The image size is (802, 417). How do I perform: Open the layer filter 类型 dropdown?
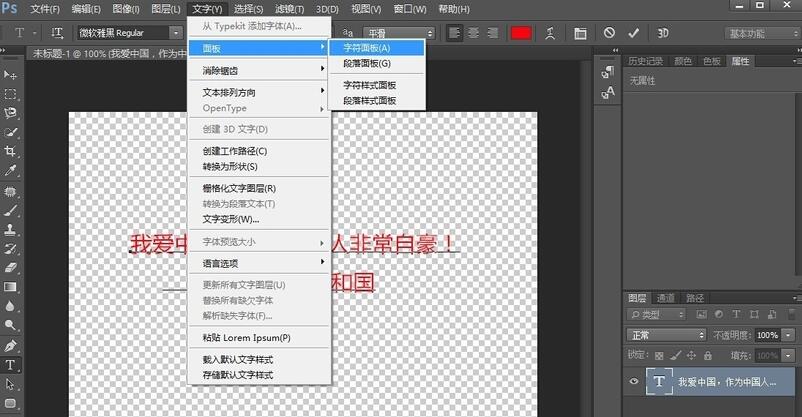point(657,314)
